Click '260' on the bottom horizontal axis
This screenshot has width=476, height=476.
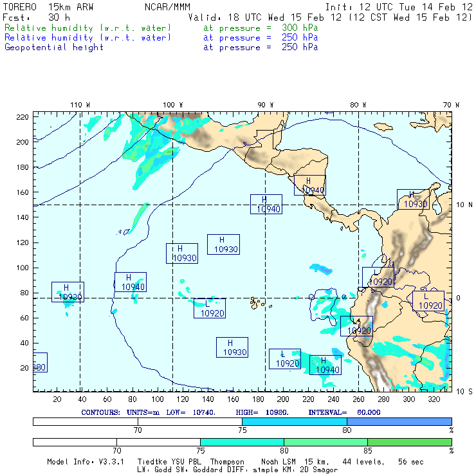[x=358, y=399]
